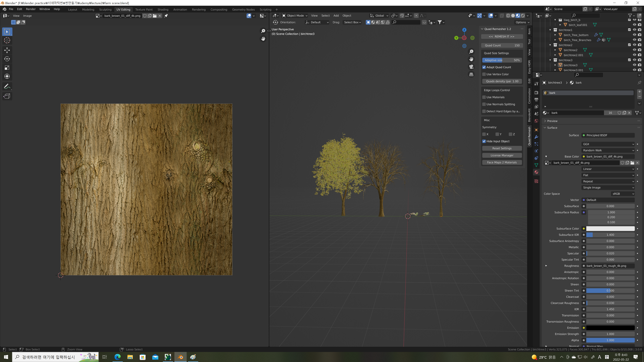Open the Texture properties checker tab

(x=536, y=181)
